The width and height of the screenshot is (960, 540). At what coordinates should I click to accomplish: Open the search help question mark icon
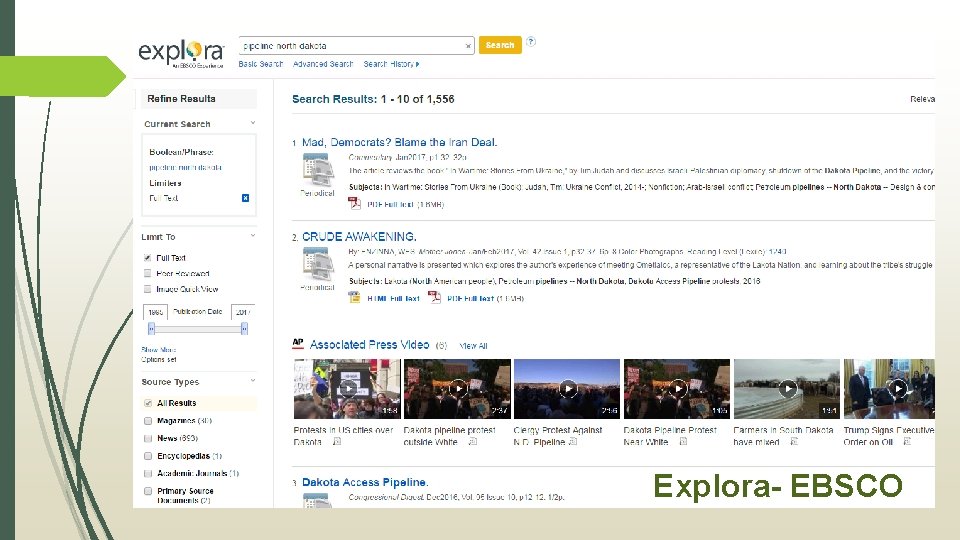tap(531, 42)
